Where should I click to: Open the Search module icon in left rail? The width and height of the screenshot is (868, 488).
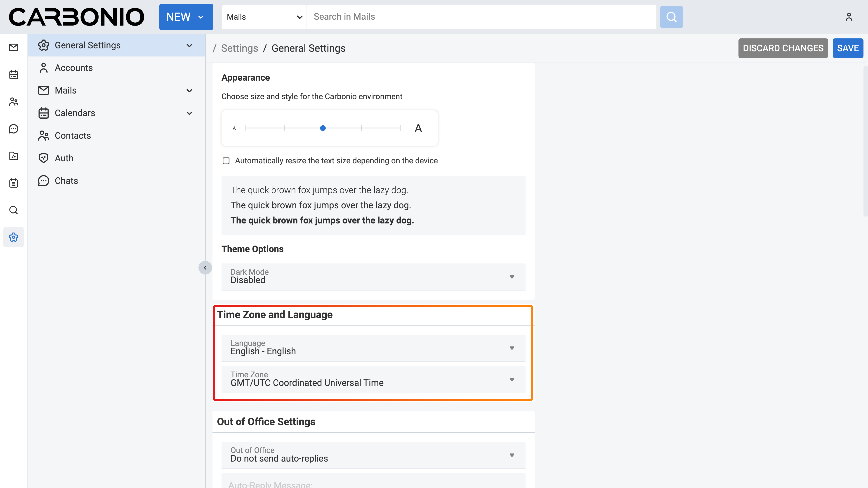14,210
